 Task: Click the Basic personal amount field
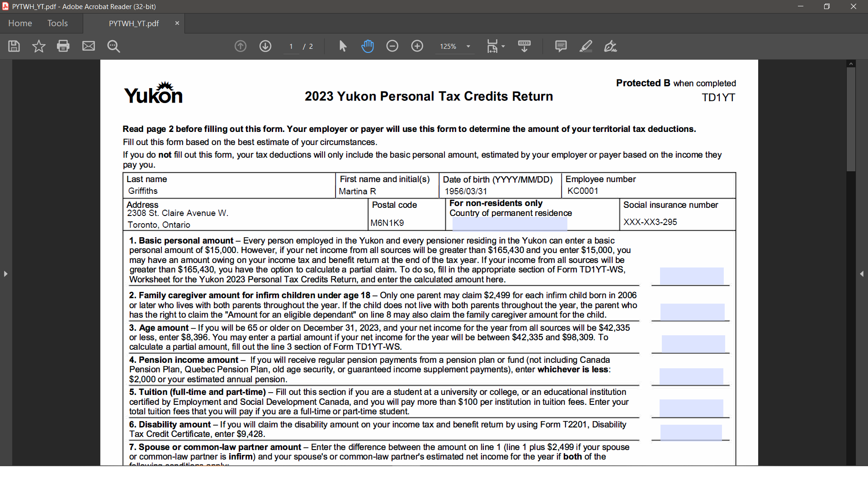point(691,276)
